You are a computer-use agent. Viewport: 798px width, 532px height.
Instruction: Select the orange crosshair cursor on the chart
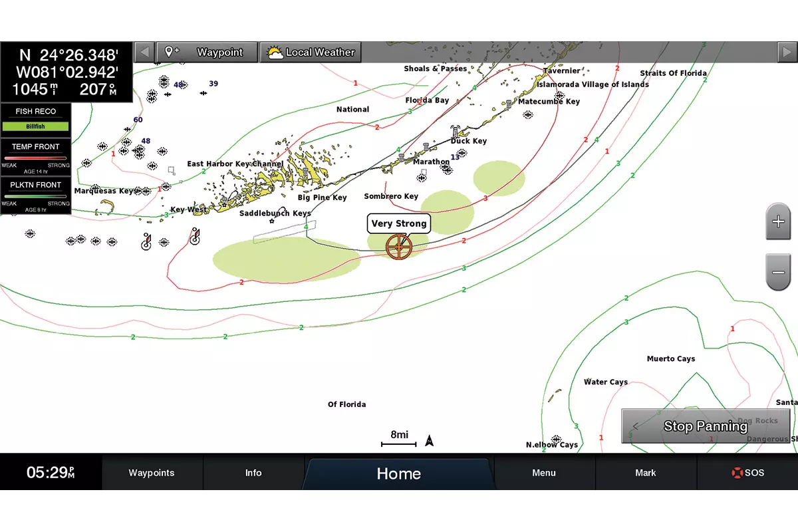coord(399,247)
